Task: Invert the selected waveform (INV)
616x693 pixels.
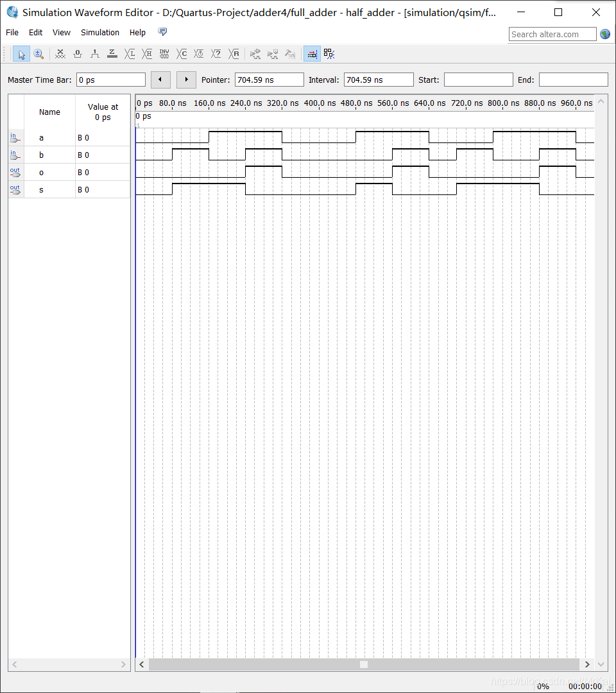Action: (164, 54)
